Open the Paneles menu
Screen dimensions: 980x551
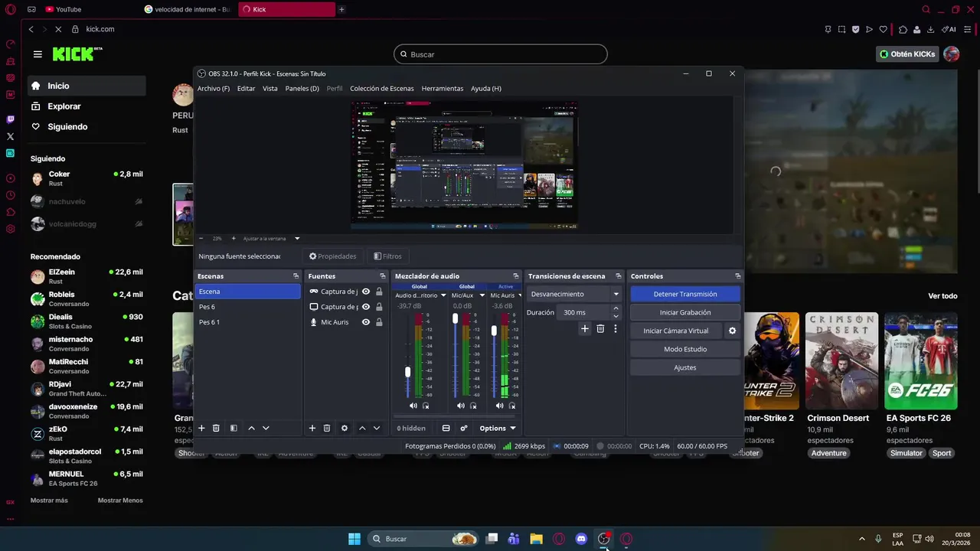point(302,89)
